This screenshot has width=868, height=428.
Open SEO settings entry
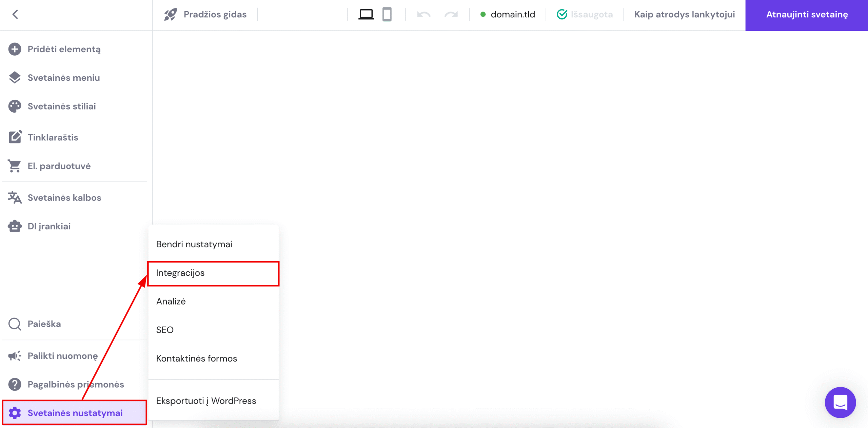click(165, 329)
